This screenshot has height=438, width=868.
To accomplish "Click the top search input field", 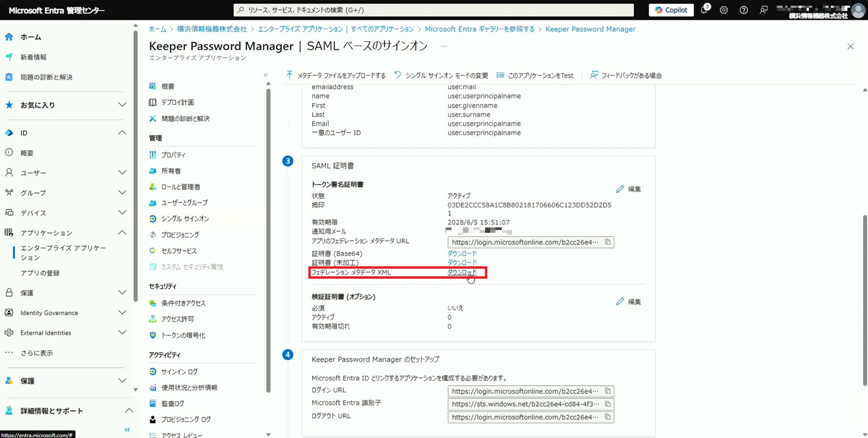I will tap(434, 10).
